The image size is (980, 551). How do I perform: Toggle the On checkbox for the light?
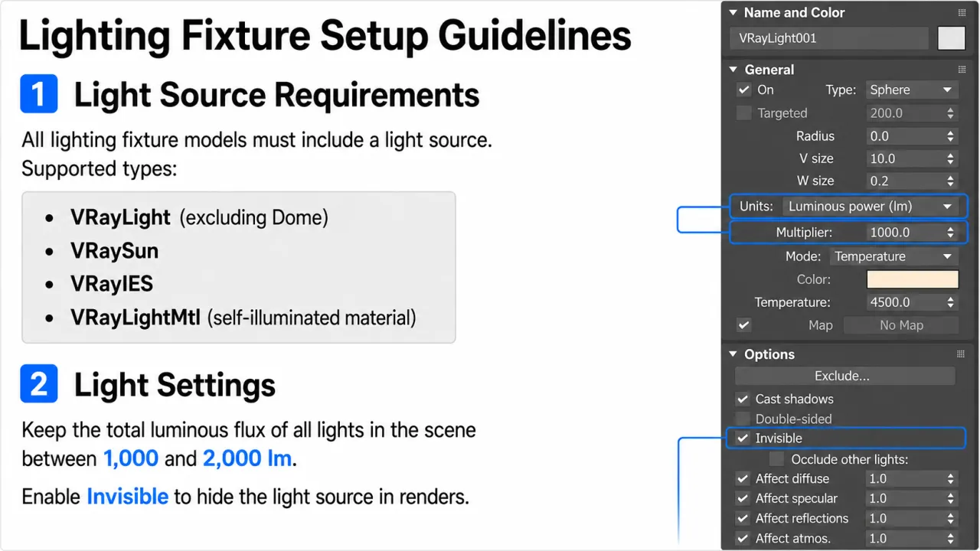[x=743, y=90]
